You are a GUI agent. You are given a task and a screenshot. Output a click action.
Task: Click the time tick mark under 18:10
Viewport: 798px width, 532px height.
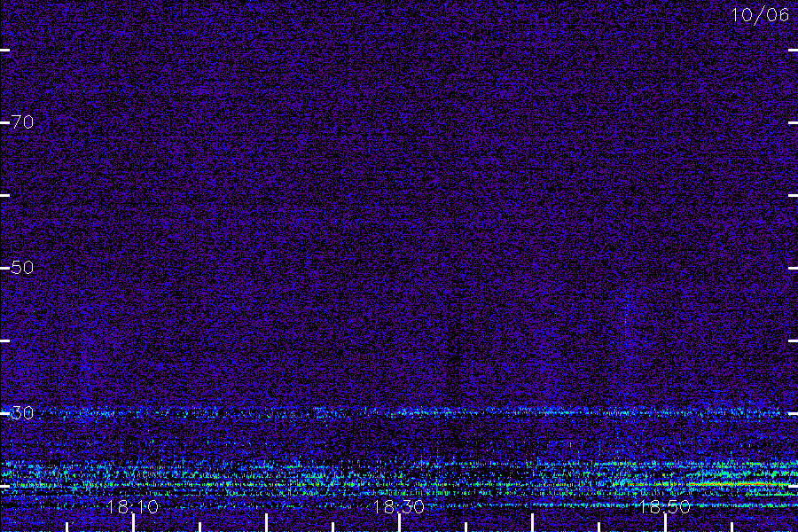133,523
